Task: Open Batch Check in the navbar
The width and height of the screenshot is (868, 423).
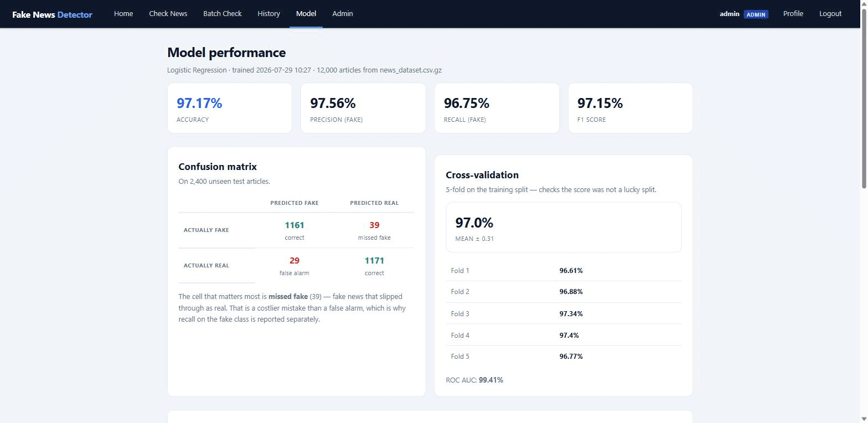Action: (x=223, y=14)
